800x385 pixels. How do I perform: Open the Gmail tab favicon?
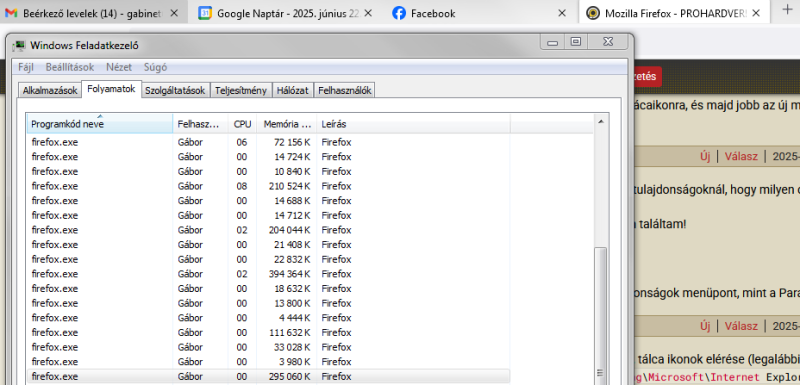(x=11, y=14)
